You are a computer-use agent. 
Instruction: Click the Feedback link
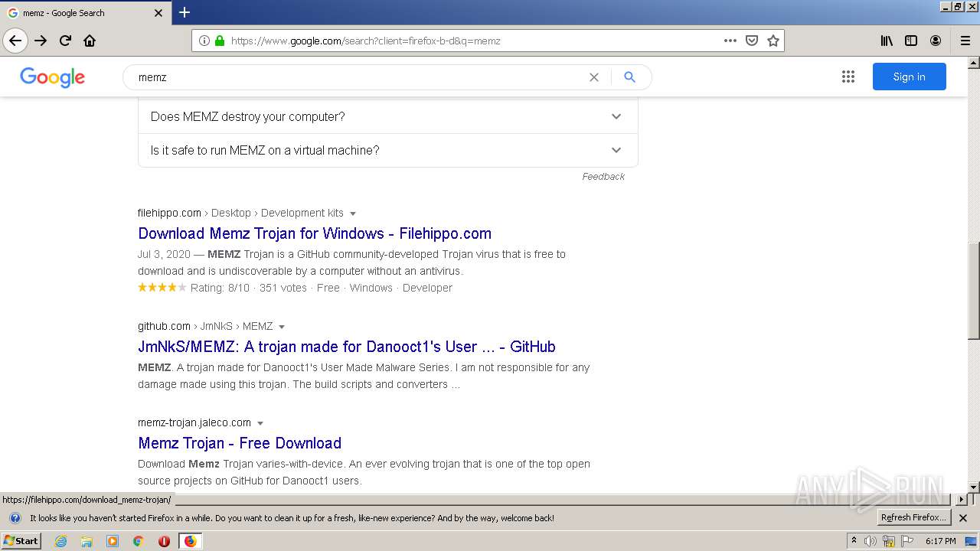pos(603,177)
